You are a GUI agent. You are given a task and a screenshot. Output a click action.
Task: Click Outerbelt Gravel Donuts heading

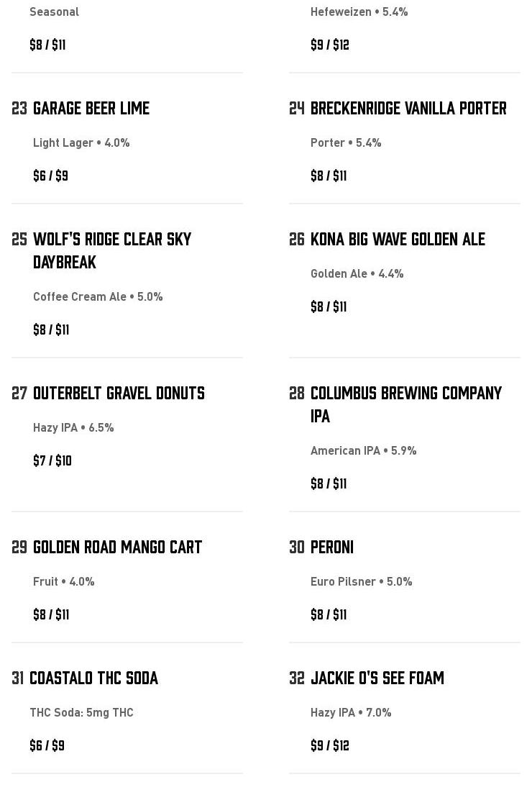pos(119,393)
